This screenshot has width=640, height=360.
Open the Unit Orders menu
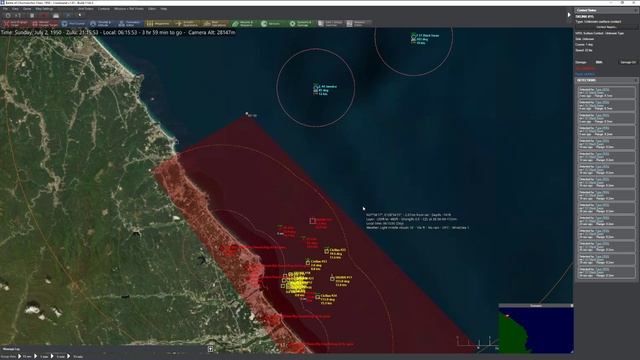[86, 9]
